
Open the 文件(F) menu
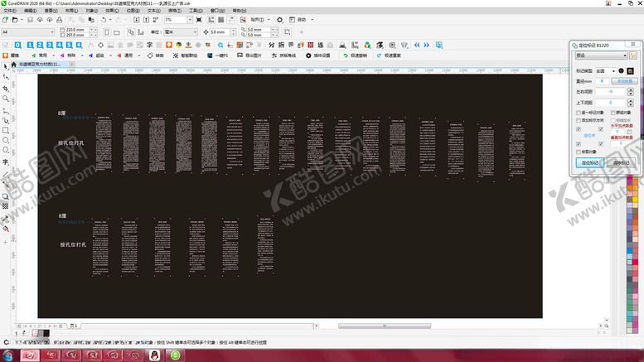[x=10, y=10]
